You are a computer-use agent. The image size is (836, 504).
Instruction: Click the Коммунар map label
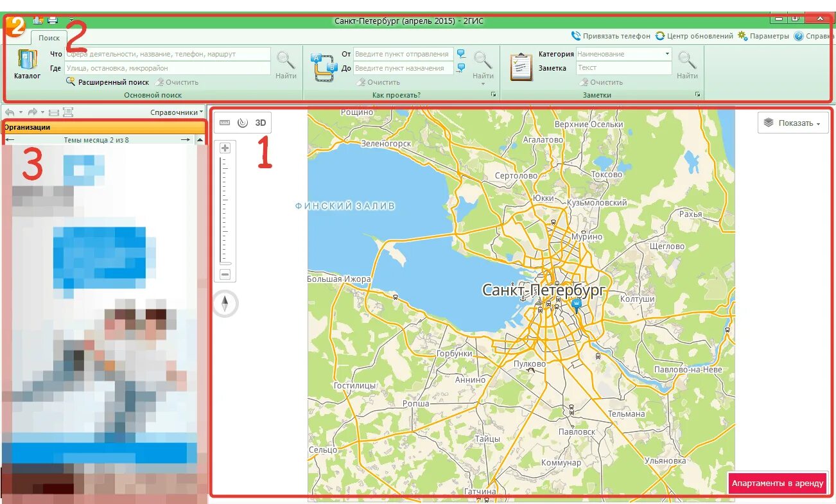click(561, 463)
